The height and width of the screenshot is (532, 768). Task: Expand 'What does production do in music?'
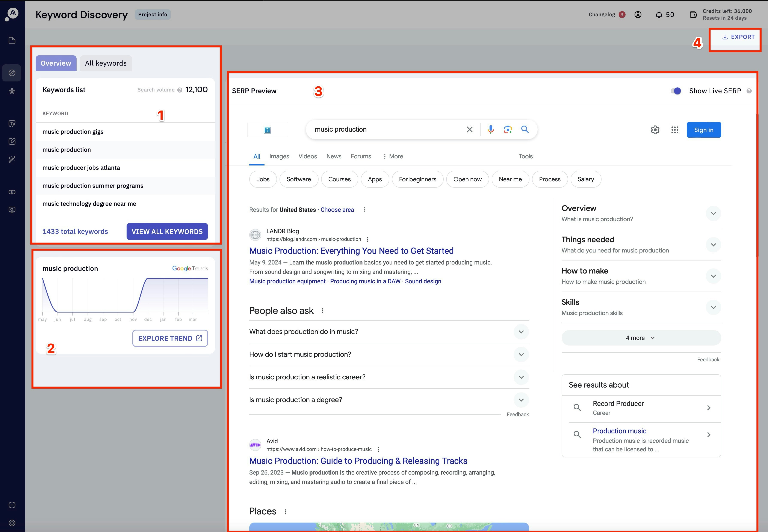(x=521, y=332)
